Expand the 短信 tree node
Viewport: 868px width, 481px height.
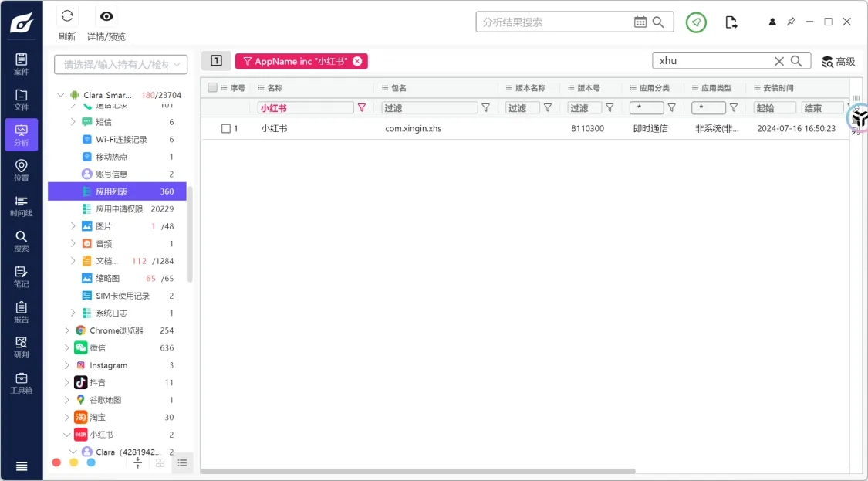[x=73, y=122]
